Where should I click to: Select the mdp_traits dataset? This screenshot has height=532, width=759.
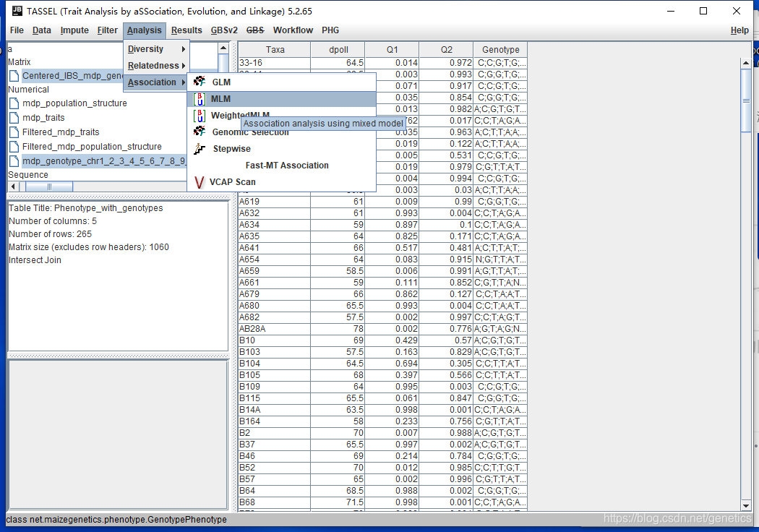click(43, 118)
